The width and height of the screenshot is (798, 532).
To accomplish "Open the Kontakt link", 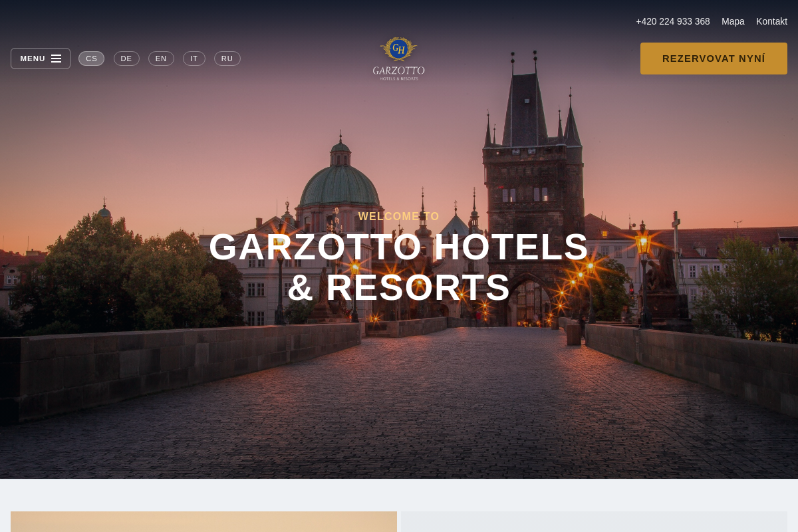I will [x=771, y=21].
